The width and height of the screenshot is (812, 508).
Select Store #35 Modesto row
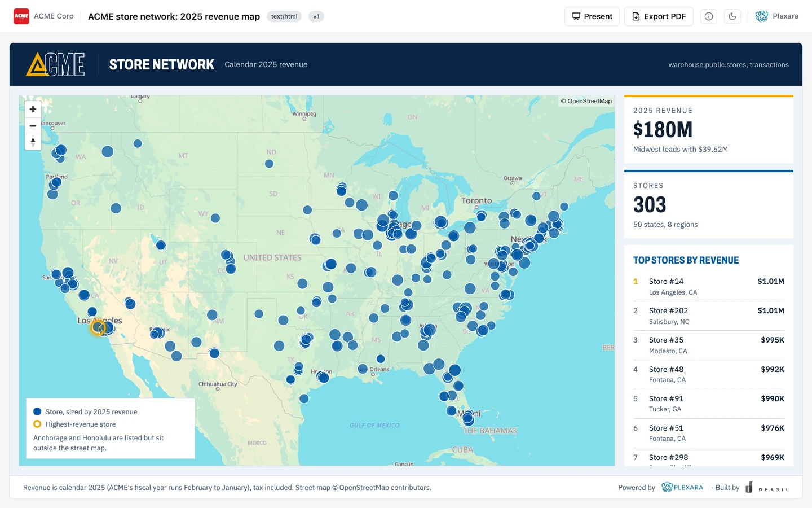tap(709, 345)
